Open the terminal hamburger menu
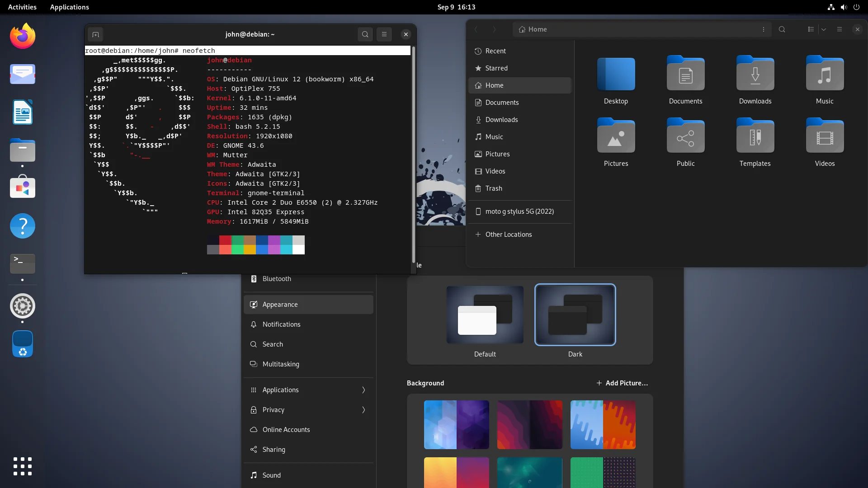The height and width of the screenshot is (488, 868). click(x=384, y=34)
